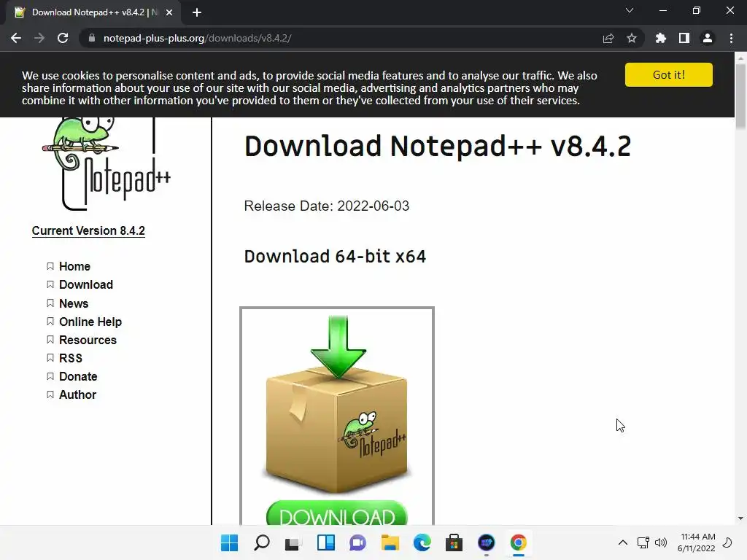
Task: Accept cookies with Got it! button
Action: 669,75
